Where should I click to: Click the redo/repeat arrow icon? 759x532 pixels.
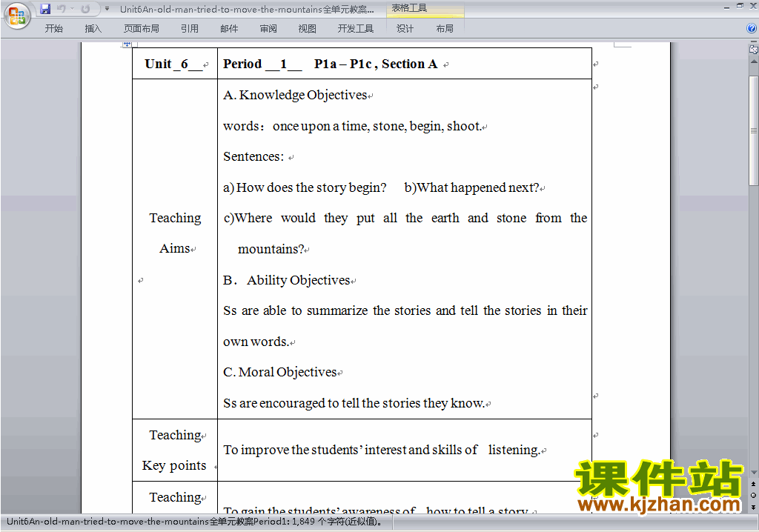click(85, 9)
